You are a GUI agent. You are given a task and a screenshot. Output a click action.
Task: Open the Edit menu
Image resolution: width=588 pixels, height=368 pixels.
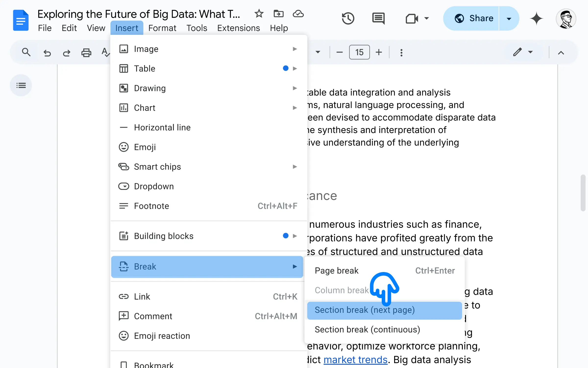[x=69, y=28]
